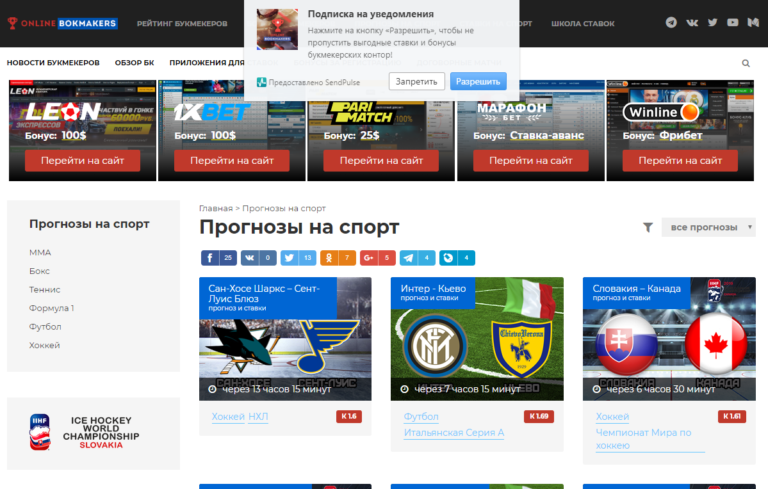Image resolution: width=768 pixels, height=489 pixels.
Task: Click 'Хоккей' tag beside НХЛ
Action: pyautogui.click(x=228, y=416)
